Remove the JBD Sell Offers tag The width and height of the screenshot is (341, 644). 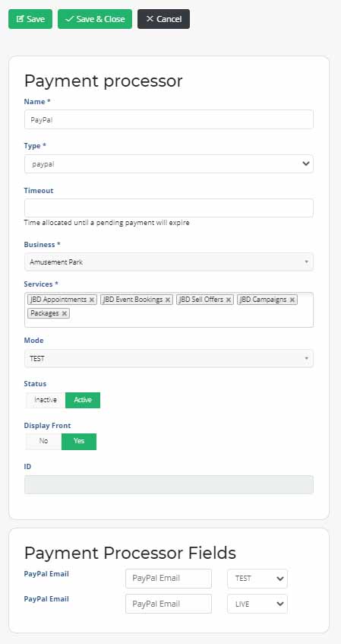click(228, 300)
